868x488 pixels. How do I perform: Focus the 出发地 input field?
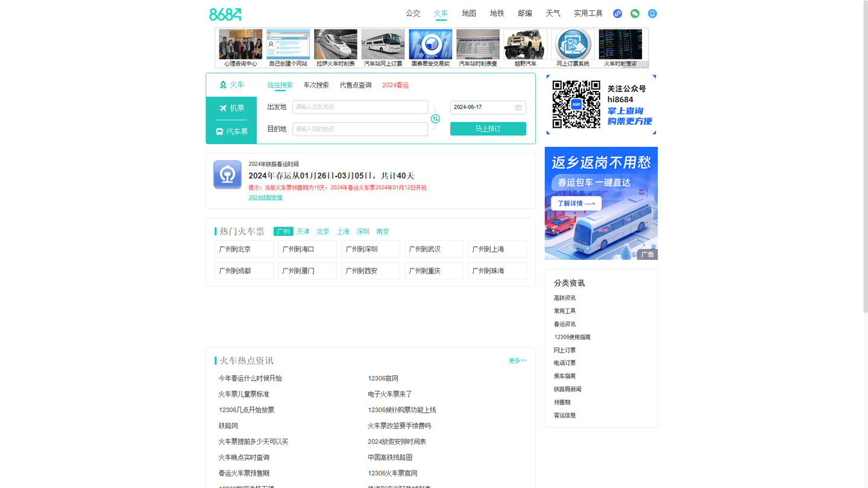click(360, 107)
